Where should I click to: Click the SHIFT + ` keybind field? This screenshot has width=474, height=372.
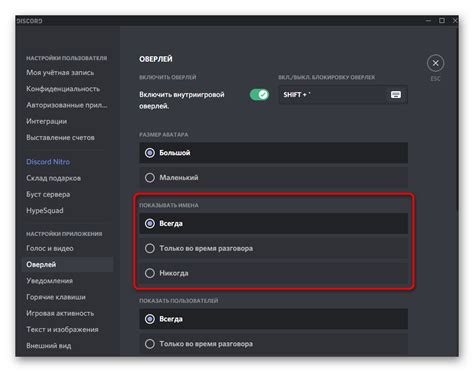pos(343,95)
